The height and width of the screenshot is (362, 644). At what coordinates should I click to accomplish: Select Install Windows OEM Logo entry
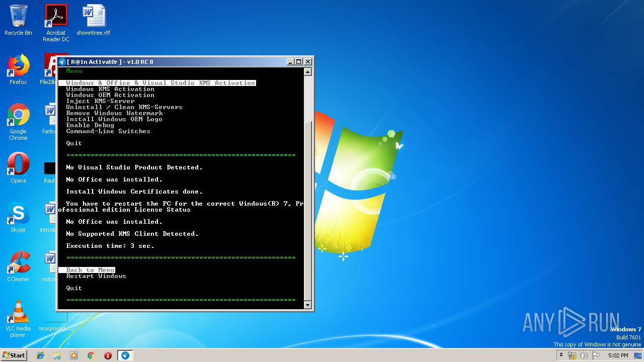tap(114, 119)
